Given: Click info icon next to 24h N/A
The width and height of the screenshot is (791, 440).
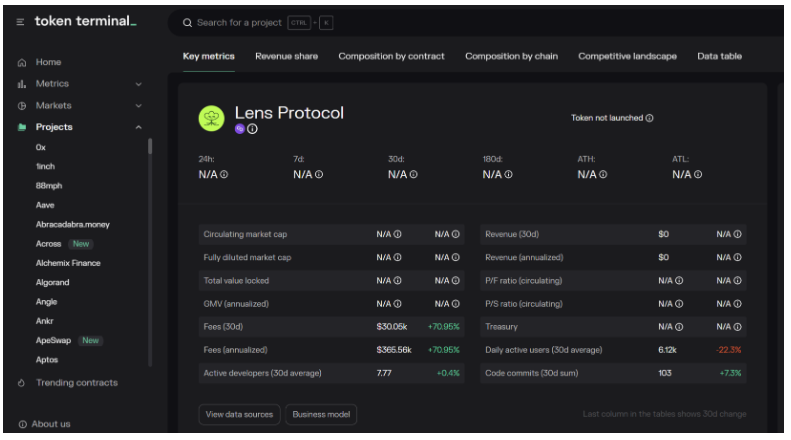Looking at the screenshot, I should (224, 175).
